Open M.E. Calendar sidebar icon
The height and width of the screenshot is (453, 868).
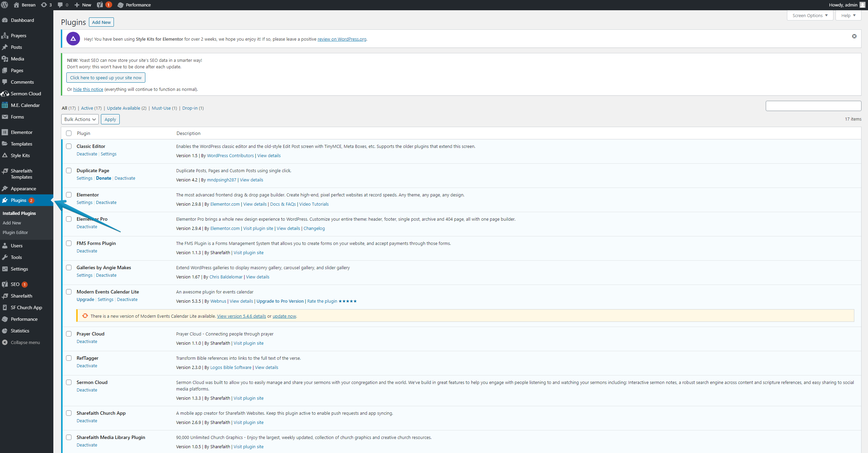5,105
